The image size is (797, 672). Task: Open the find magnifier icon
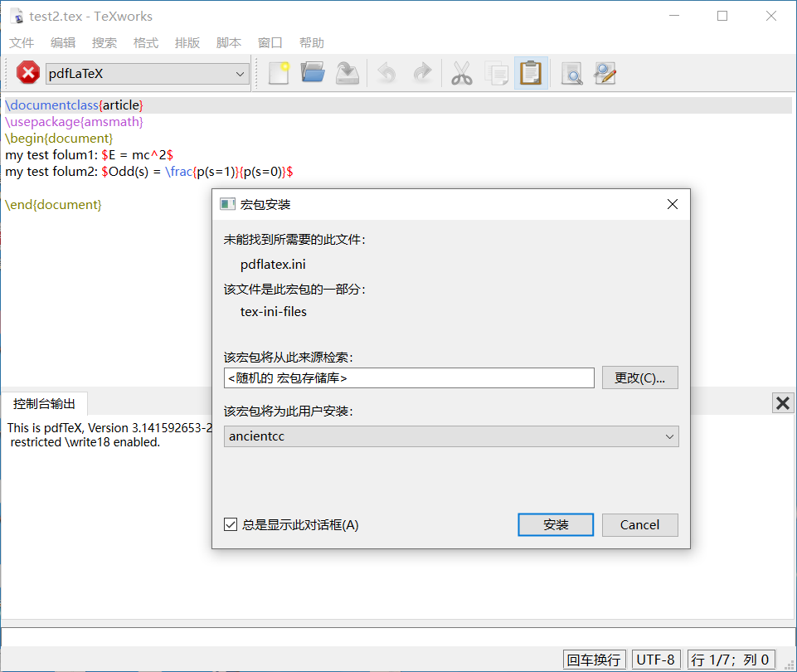click(571, 74)
